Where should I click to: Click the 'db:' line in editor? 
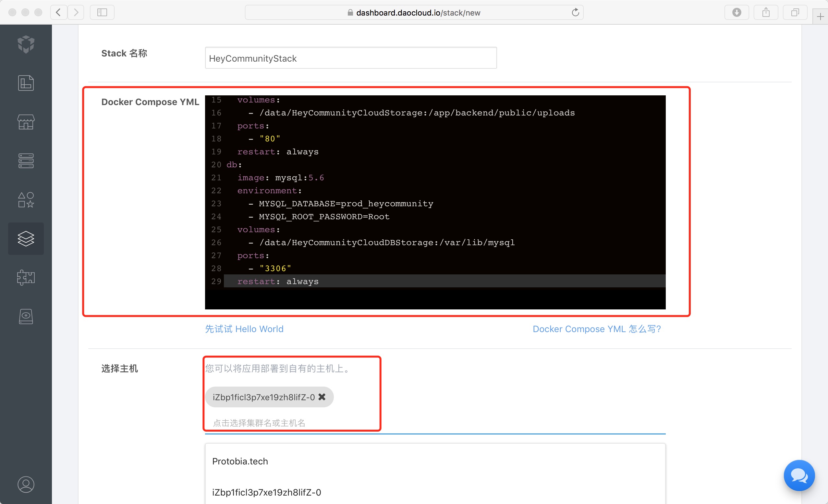coord(234,165)
